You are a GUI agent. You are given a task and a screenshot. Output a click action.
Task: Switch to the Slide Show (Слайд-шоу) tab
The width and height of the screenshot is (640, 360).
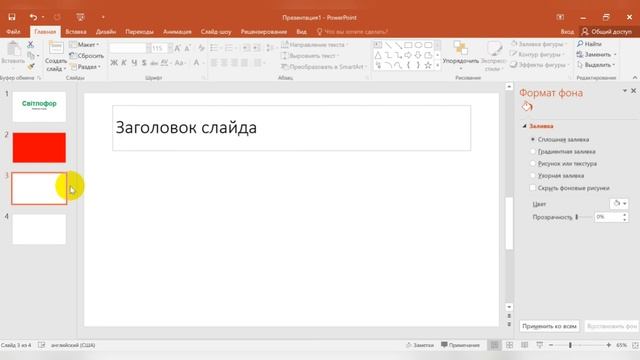(x=216, y=31)
